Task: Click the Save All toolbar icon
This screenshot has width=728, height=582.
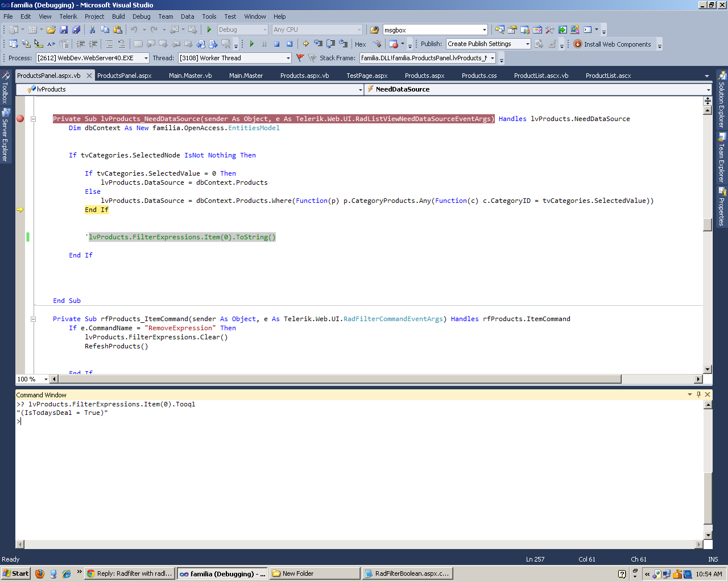Action: click(76, 30)
